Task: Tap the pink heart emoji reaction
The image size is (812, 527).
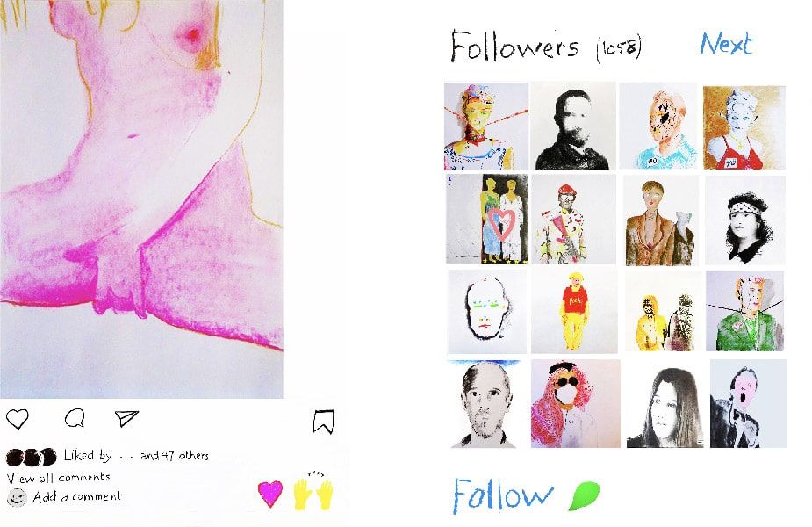Action: point(270,494)
